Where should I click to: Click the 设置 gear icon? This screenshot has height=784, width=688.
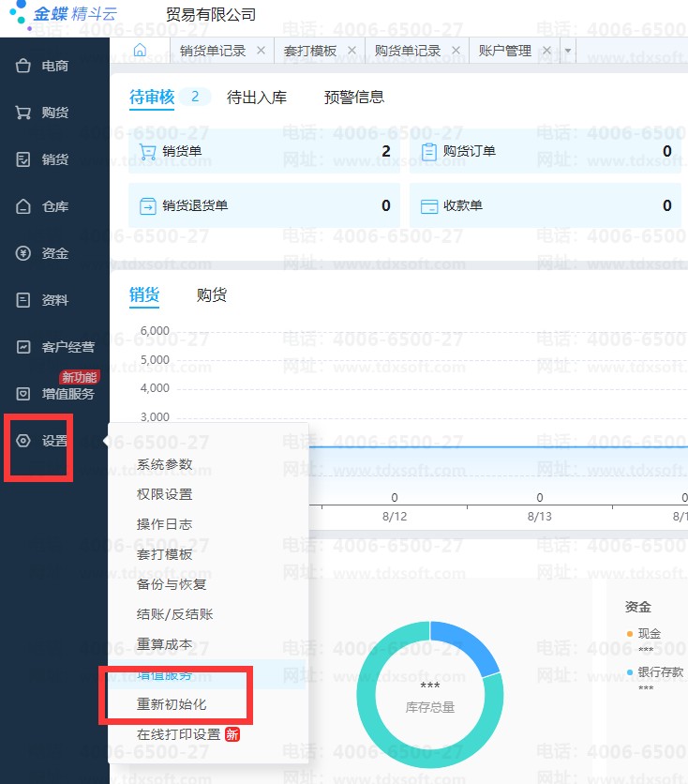coord(23,441)
